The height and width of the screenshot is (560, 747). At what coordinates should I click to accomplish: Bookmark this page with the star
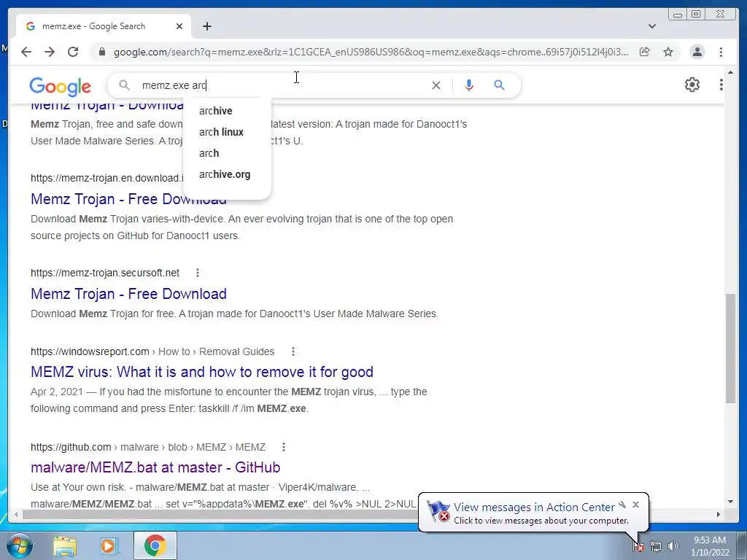(668, 52)
